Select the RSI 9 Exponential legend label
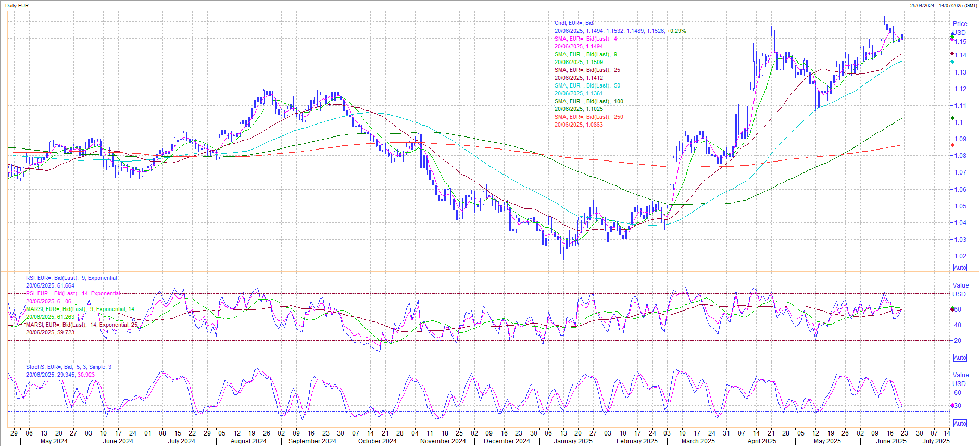Viewport: 980px width, 447px height. (x=72, y=278)
